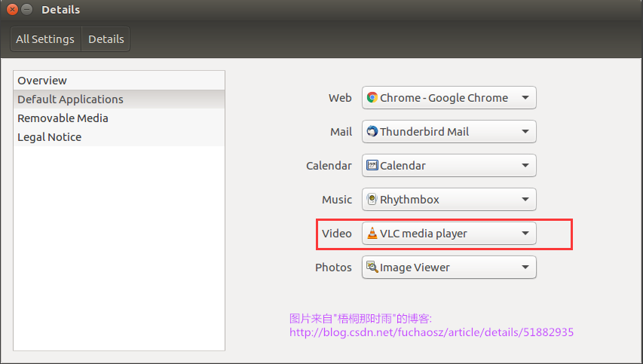Click the Thunderbird icon in Mail field
643x364 pixels.
372,132
